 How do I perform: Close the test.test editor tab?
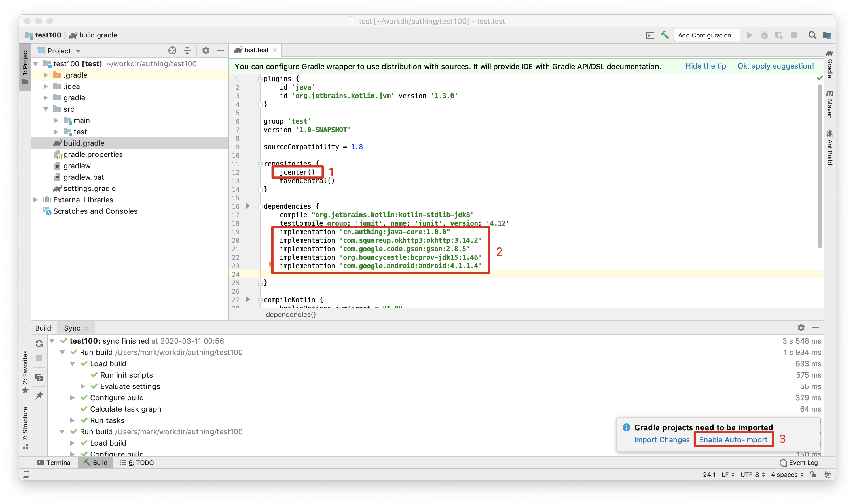275,50
